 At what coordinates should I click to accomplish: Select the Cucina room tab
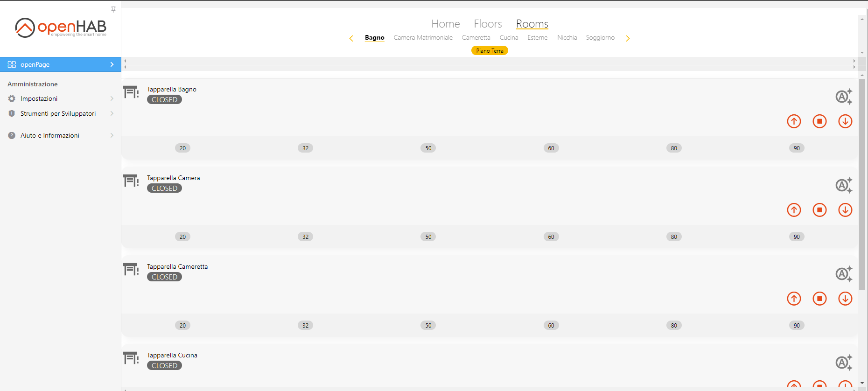pyautogui.click(x=509, y=38)
